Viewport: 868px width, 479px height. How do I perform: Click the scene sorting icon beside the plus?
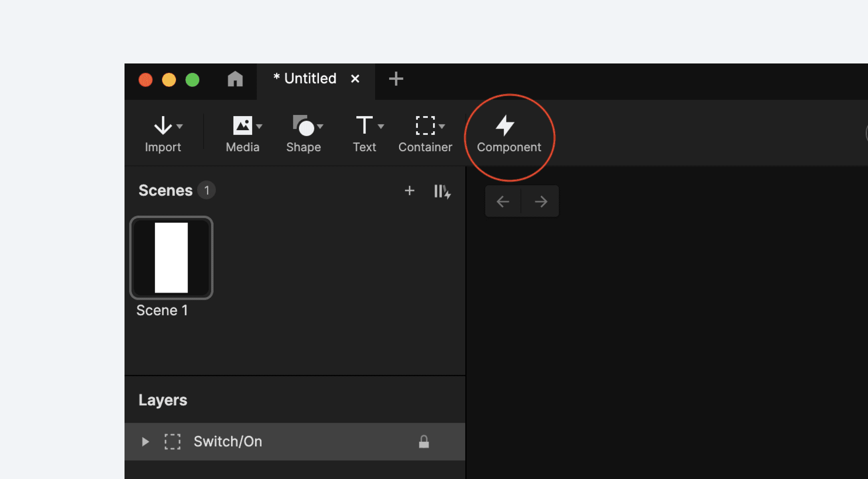coord(441,191)
